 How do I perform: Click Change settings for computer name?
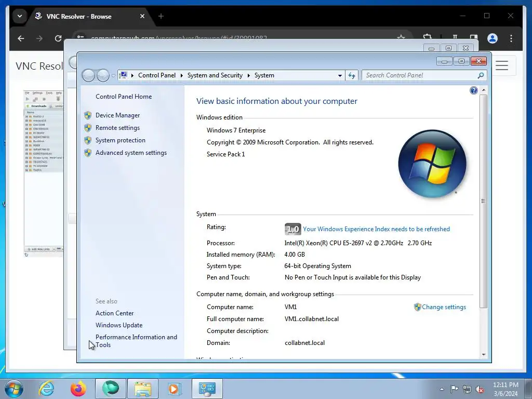pos(444,307)
